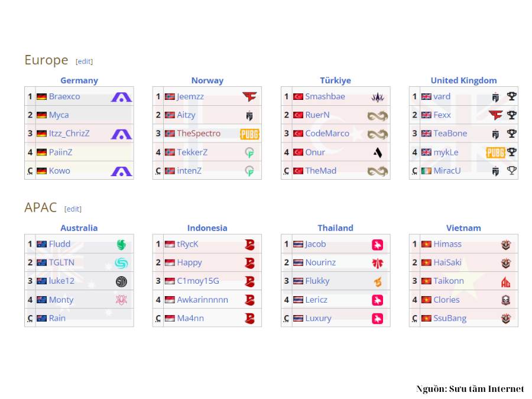The width and height of the screenshot is (532, 399).
Task: Click the team logo beside Braexco
Action: click(121, 97)
